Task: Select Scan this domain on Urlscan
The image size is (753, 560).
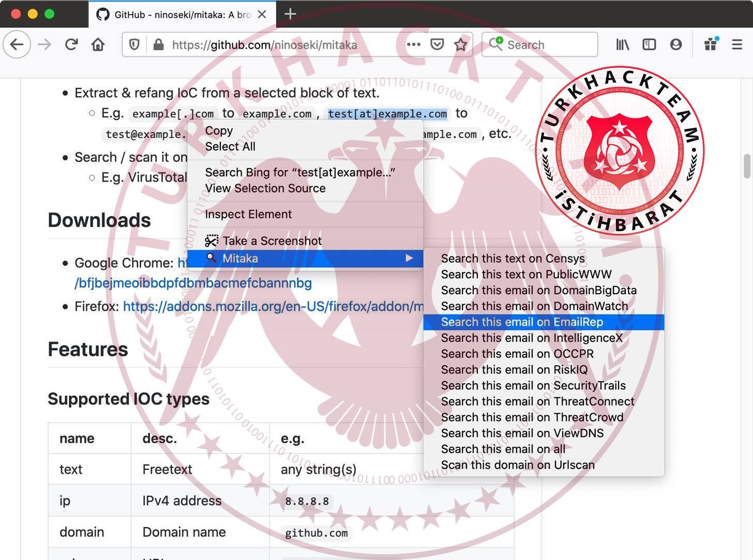Action: point(544,465)
